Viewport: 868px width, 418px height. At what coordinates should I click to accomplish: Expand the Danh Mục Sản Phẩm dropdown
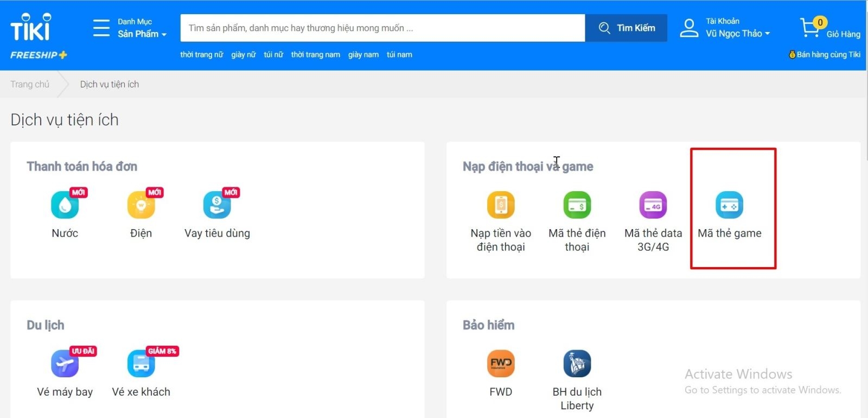[x=142, y=28]
